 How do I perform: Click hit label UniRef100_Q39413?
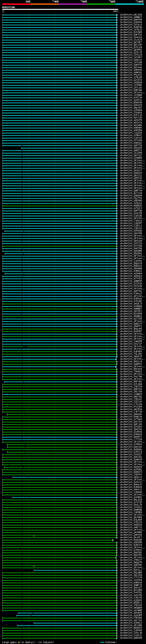click(x=131, y=623)
